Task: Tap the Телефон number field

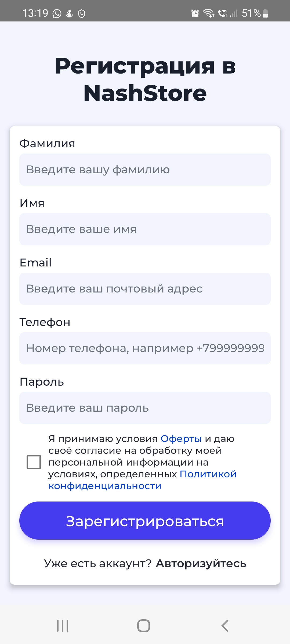Action: click(145, 348)
